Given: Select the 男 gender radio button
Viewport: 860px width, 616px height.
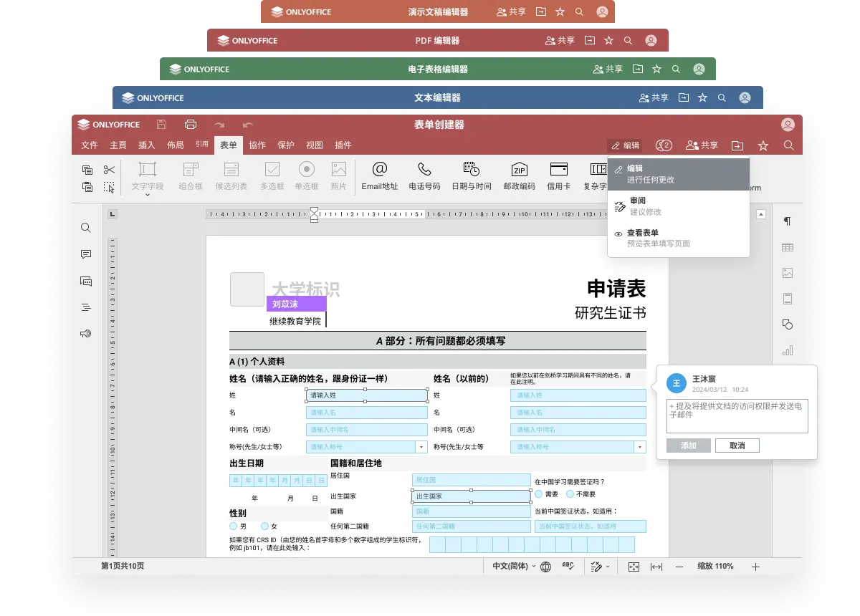Looking at the screenshot, I should 234,525.
